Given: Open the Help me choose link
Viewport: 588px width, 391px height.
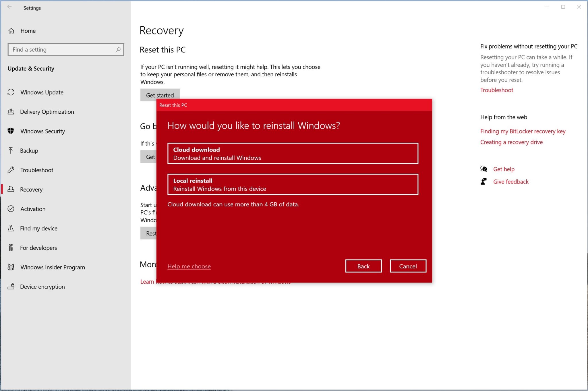Looking at the screenshot, I should pos(189,266).
